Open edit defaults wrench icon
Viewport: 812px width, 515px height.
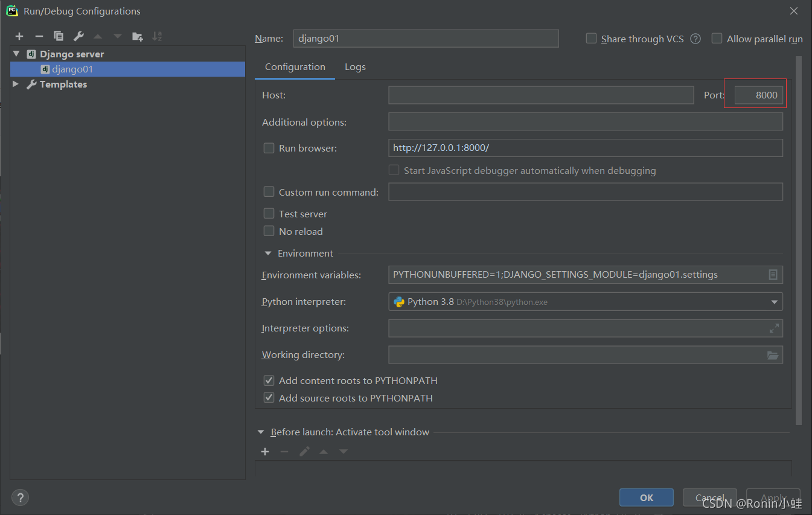pos(78,37)
